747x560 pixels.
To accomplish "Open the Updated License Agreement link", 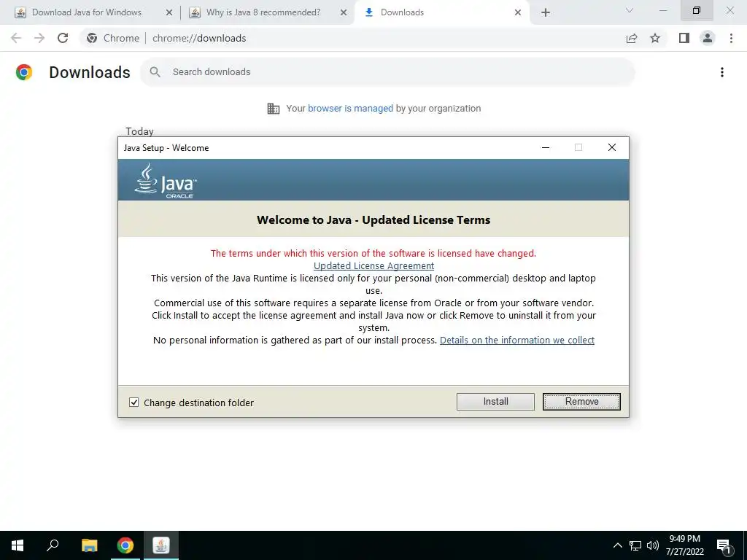I will (x=373, y=265).
